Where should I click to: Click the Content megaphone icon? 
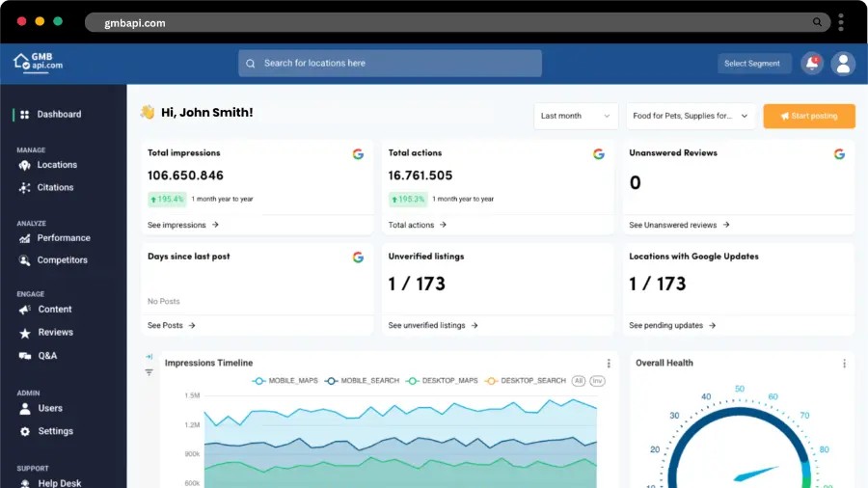click(x=24, y=310)
